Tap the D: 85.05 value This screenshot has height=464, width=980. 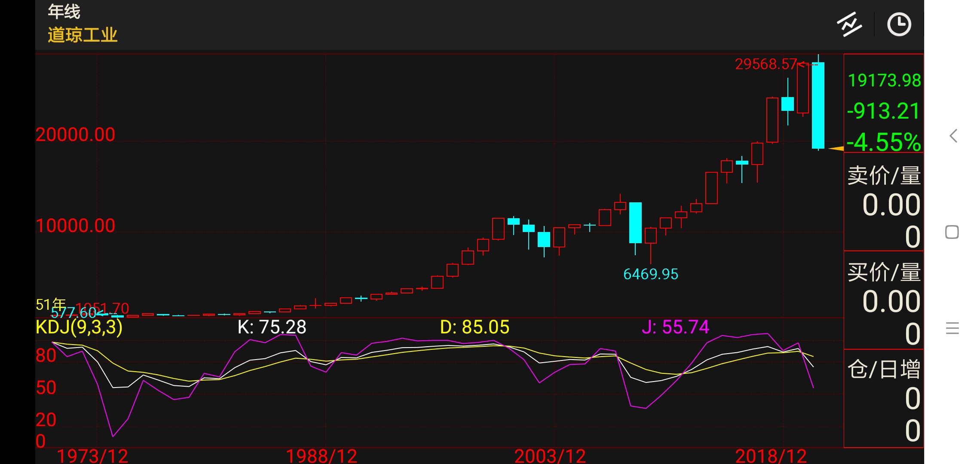pyautogui.click(x=475, y=327)
